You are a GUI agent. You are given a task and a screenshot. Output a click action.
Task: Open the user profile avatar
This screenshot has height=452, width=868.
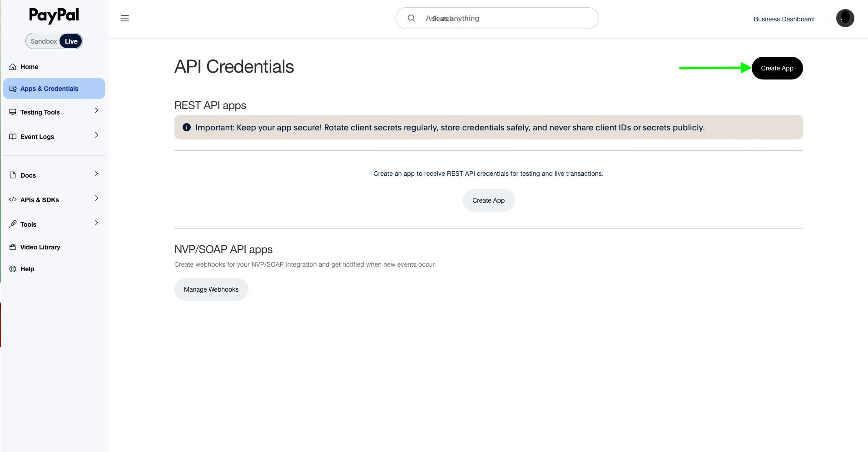pyautogui.click(x=845, y=18)
